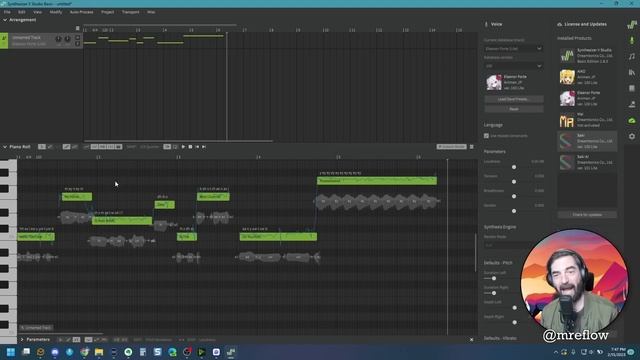Viewport: 640px width, 360px height.
Task: Open the Windows Start button
Action: 11,352
